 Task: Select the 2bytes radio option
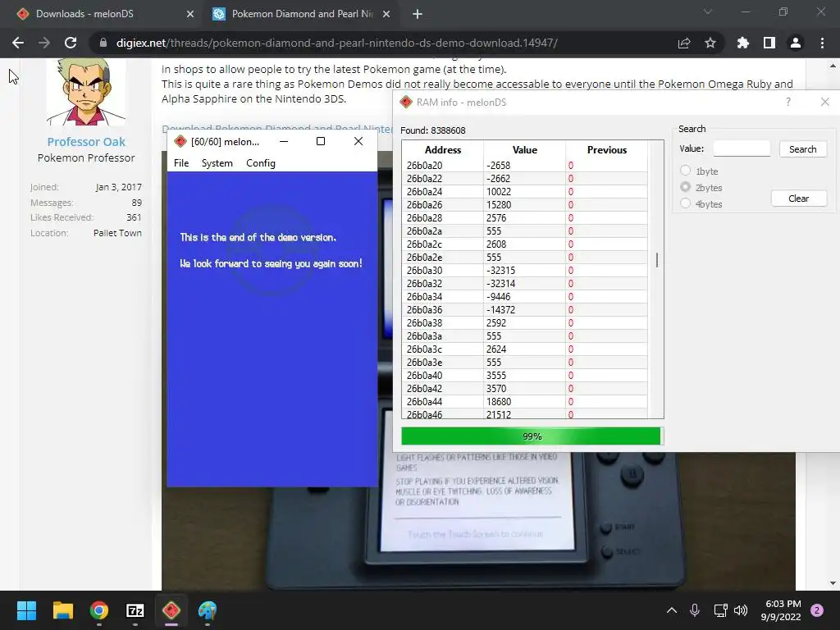685,187
